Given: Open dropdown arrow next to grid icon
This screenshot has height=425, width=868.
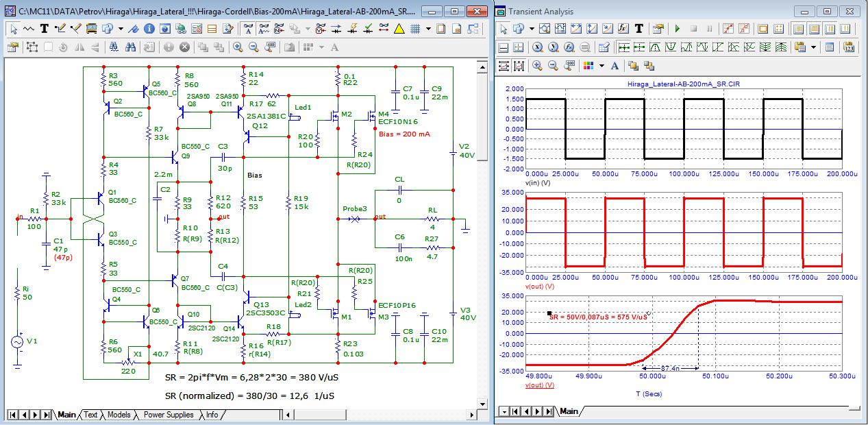Looking at the screenshot, I should 428,29.
